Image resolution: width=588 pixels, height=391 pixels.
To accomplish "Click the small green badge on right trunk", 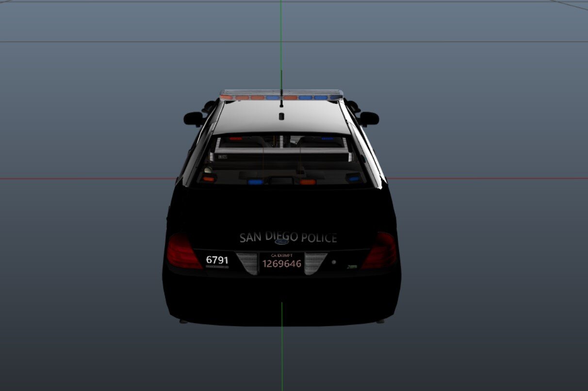I will tap(353, 266).
